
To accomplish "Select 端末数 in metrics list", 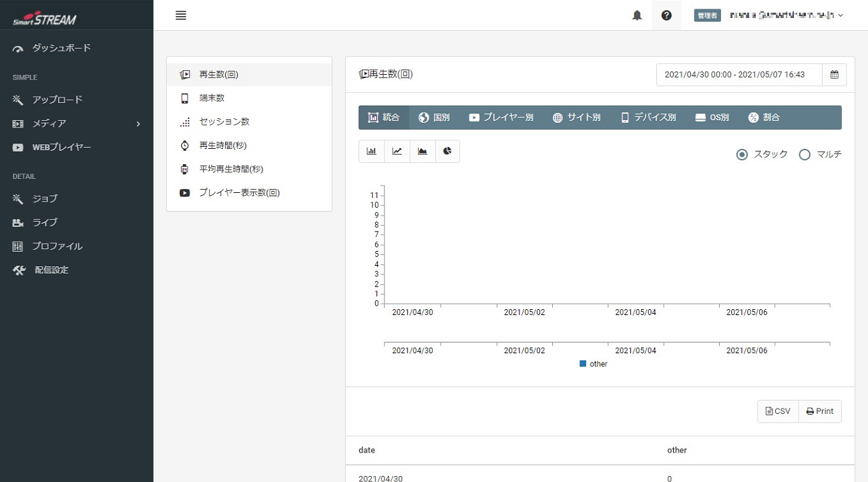I will point(212,98).
